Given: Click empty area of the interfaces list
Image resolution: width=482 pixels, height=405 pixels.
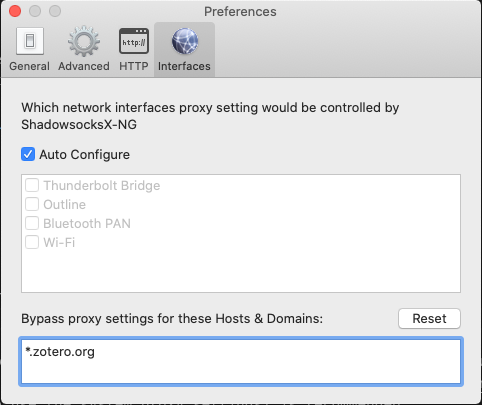Looking at the screenshot, I should click(x=241, y=270).
